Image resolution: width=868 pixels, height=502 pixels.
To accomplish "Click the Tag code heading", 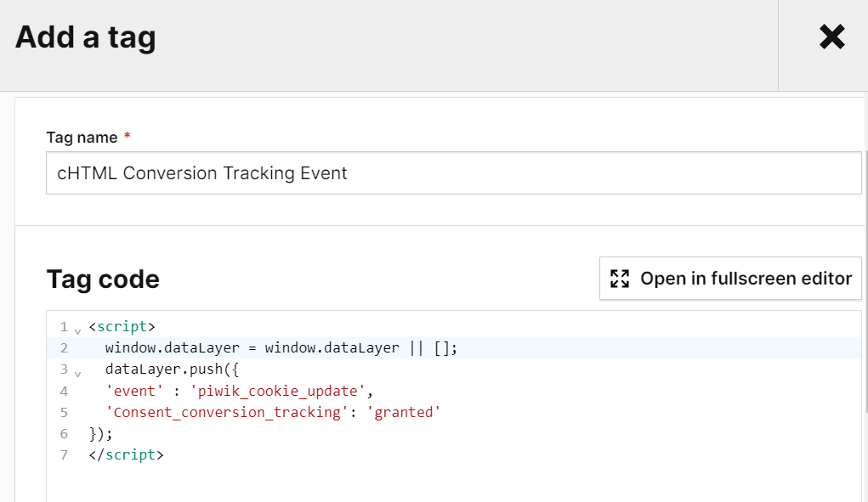I will pyautogui.click(x=103, y=279).
